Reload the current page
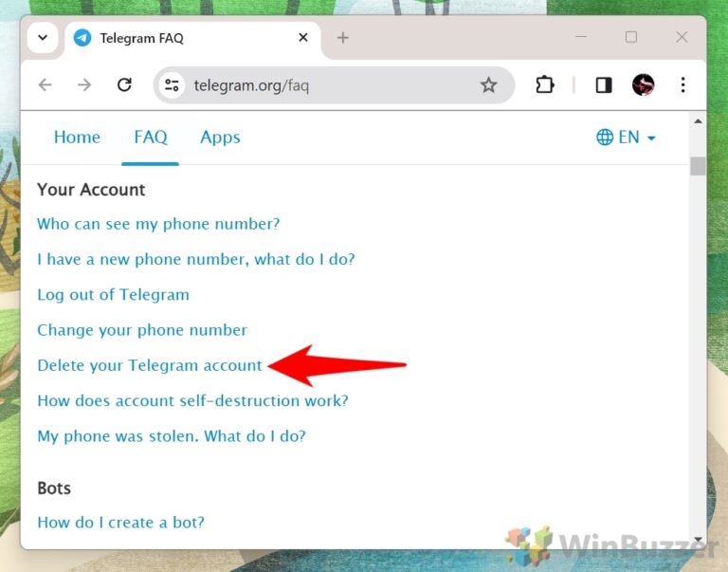The height and width of the screenshot is (572, 728). [x=124, y=85]
